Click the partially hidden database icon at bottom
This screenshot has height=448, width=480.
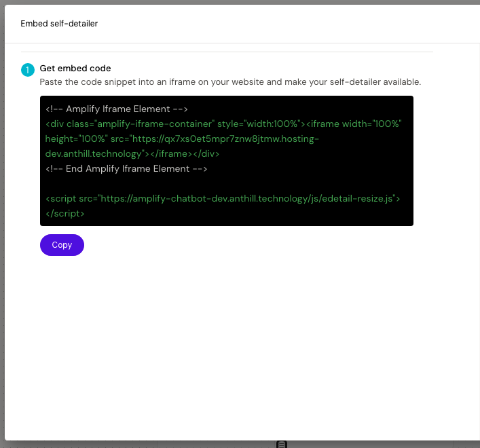282,445
